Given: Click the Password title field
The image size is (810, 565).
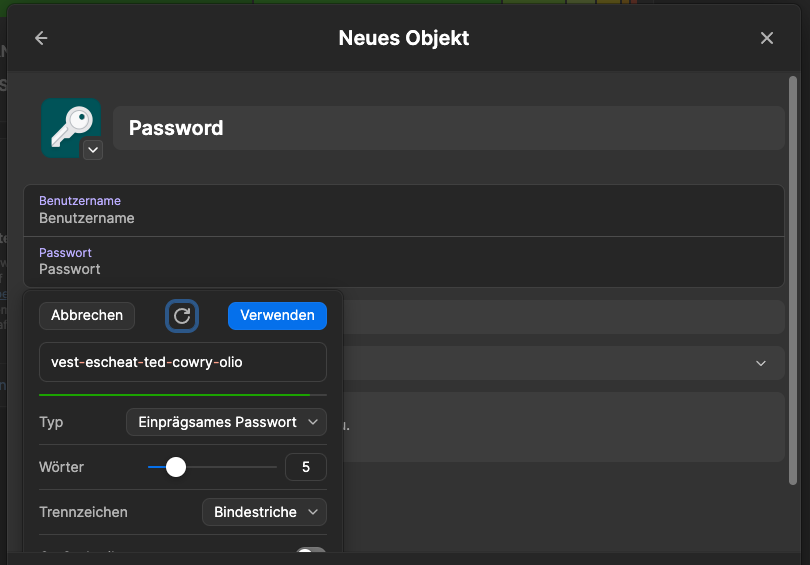Looking at the screenshot, I should pos(448,128).
